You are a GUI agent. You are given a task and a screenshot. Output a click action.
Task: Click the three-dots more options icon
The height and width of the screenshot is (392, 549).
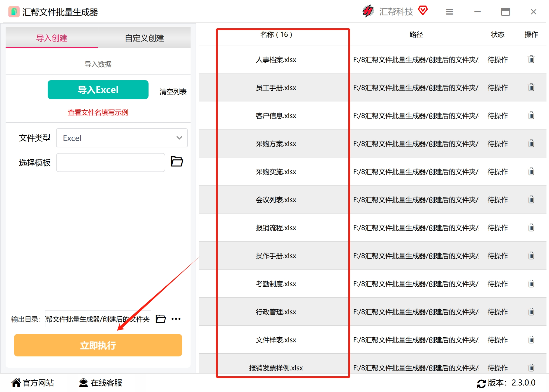coord(176,319)
